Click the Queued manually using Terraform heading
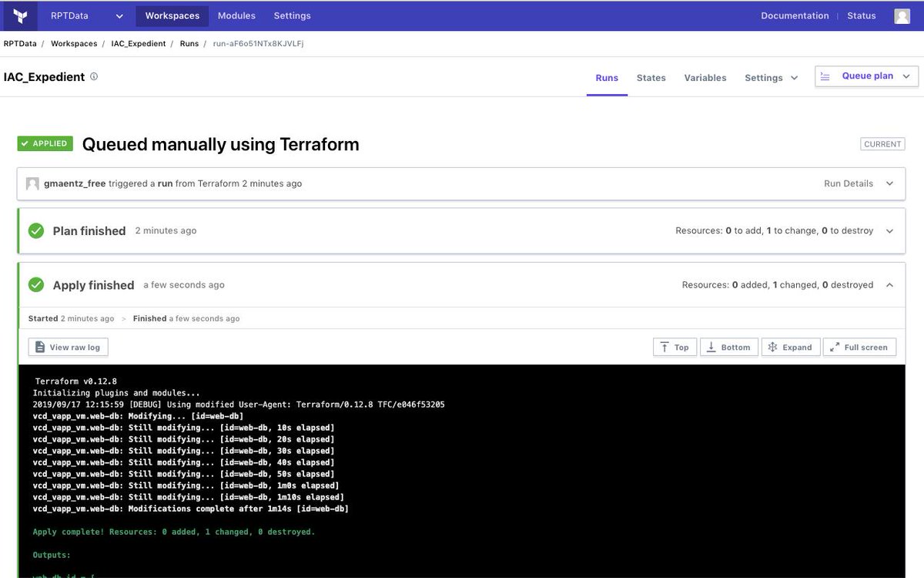 click(x=221, y=144)
